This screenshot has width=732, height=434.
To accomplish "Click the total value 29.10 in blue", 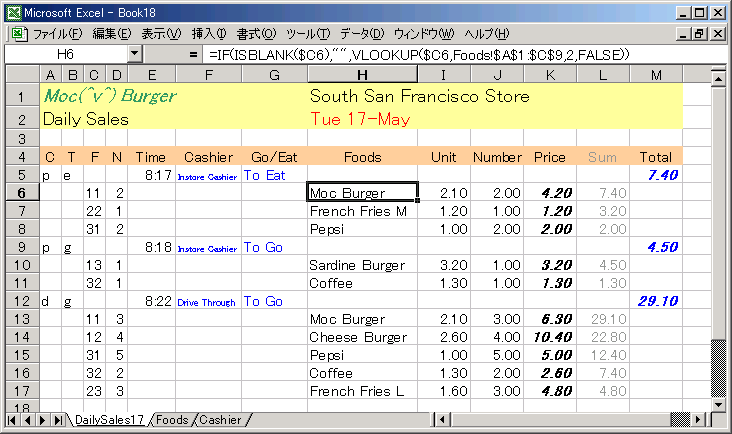I will point(656,301).
